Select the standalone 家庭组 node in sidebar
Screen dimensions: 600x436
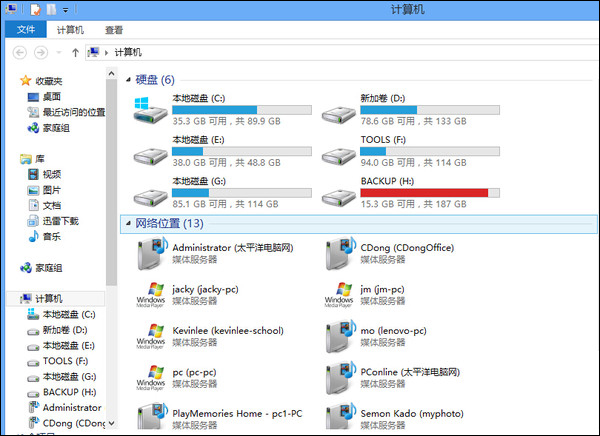tap(41, 268)
